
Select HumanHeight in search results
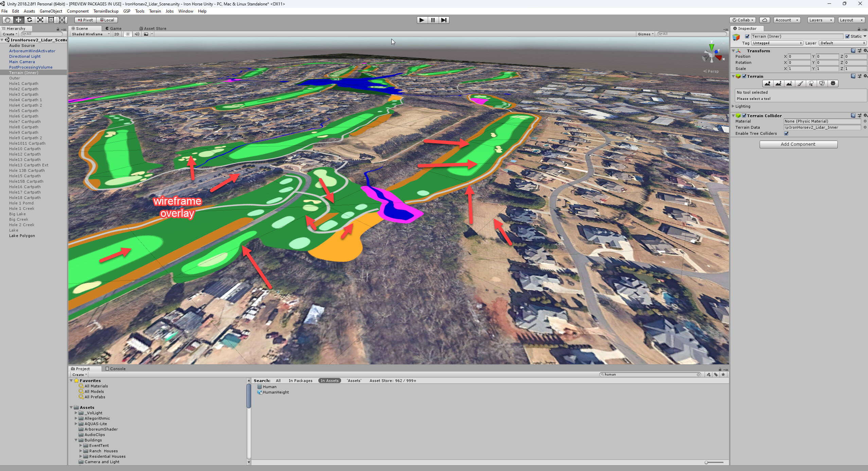point(276,392)
